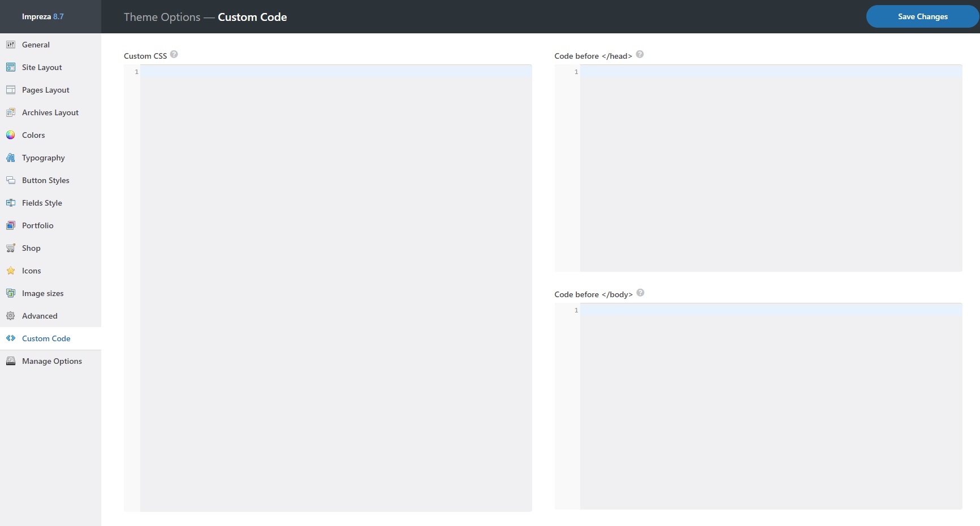Click the Button Styles sidebar icon
Screen dimensions: 980x526
pos(11,180)
